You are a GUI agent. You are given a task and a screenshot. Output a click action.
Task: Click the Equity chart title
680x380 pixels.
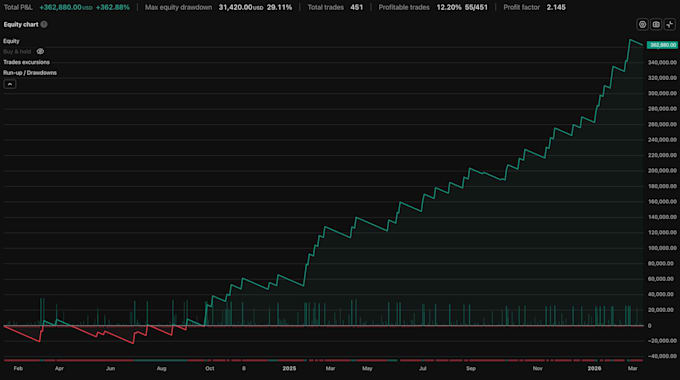click(x=21, y=25)
